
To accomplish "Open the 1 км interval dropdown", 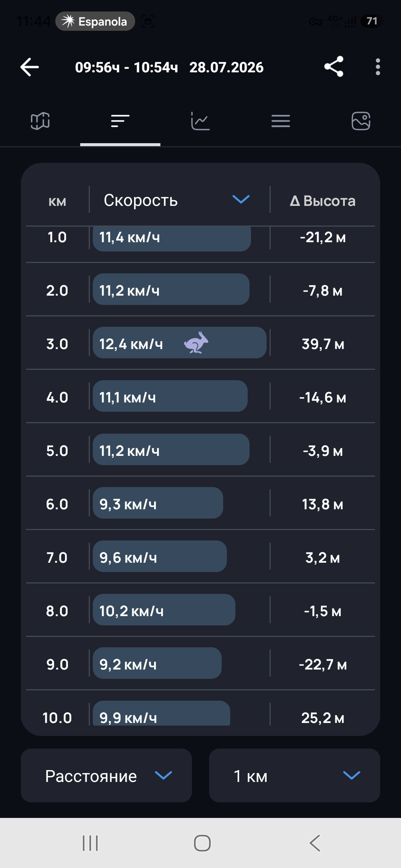I will point(294,775).
